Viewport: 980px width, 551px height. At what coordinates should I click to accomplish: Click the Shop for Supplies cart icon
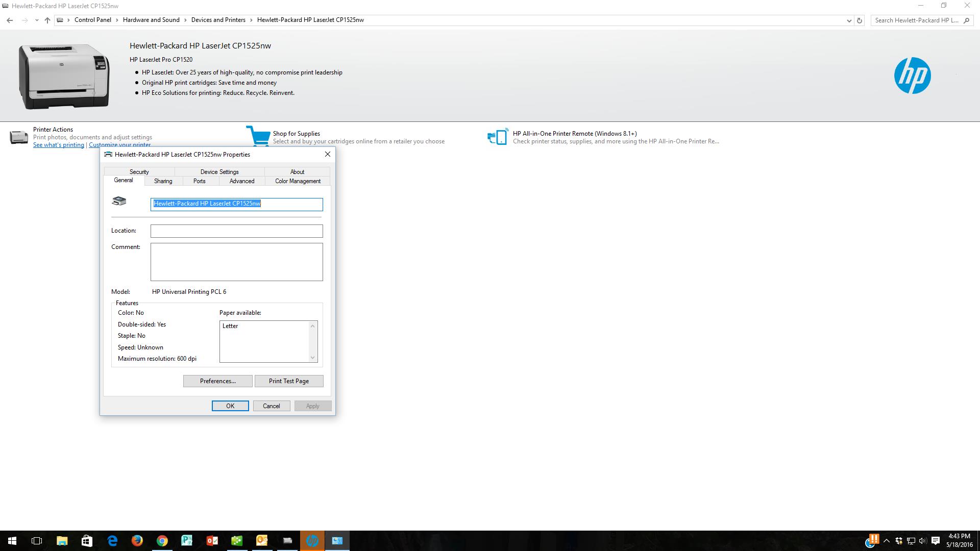258,136
